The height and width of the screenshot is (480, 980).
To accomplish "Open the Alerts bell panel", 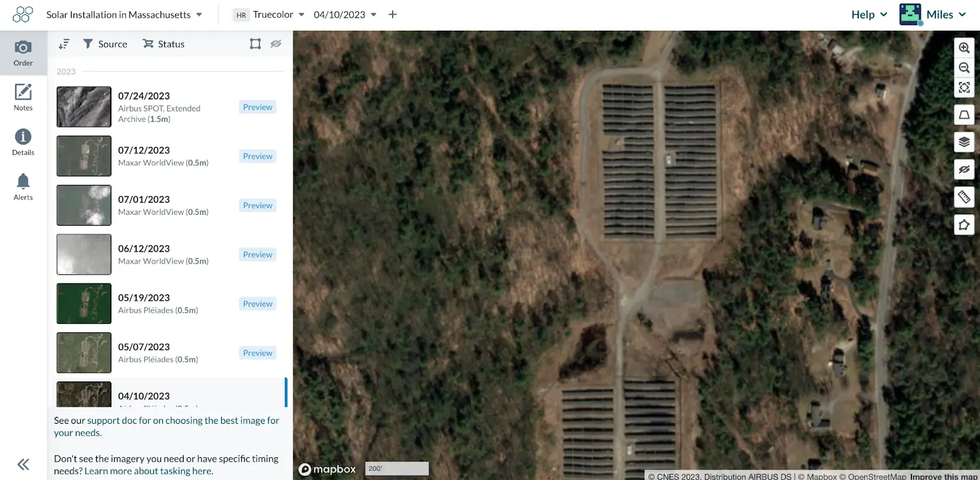I will (23, 187).
